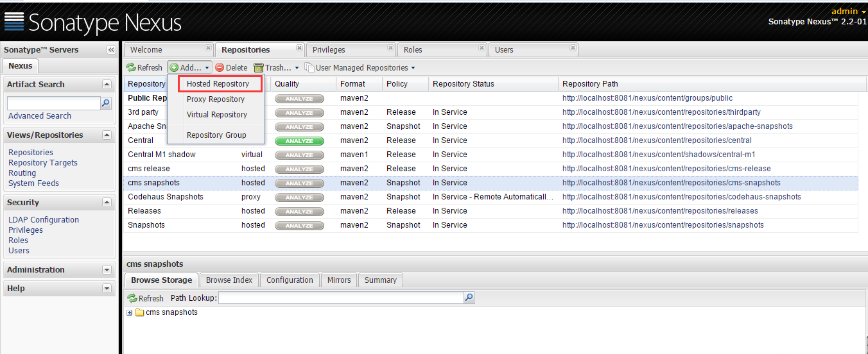The width and height of the screenshot is (868, 354).
Task: Choose Virtual Repository from the Add menu
Action: (x=217, y=115)
